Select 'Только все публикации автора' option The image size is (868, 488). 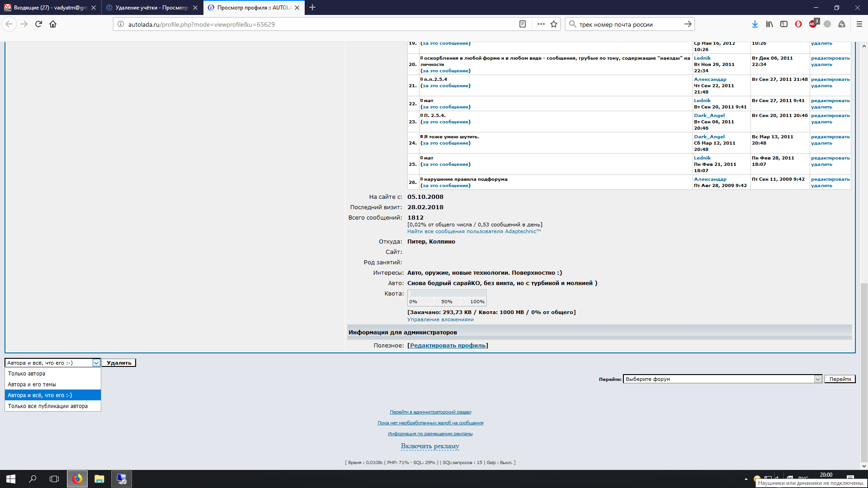pyautogui.click(x=47, y=406)
